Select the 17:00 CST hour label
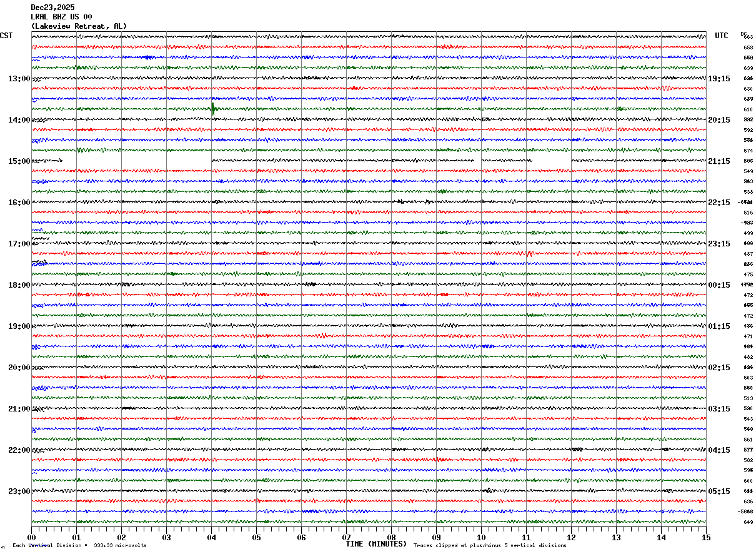 [19, 244]
